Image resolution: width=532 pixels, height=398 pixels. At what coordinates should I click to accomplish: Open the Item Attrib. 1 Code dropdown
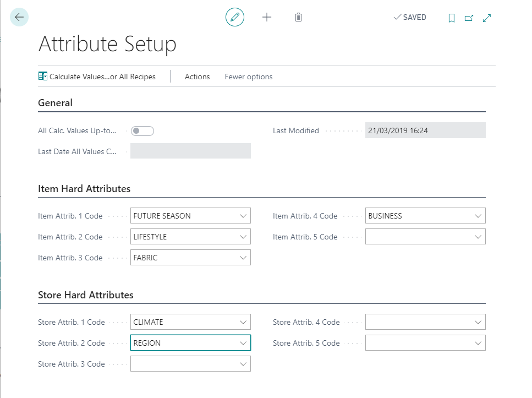(243, 216)
